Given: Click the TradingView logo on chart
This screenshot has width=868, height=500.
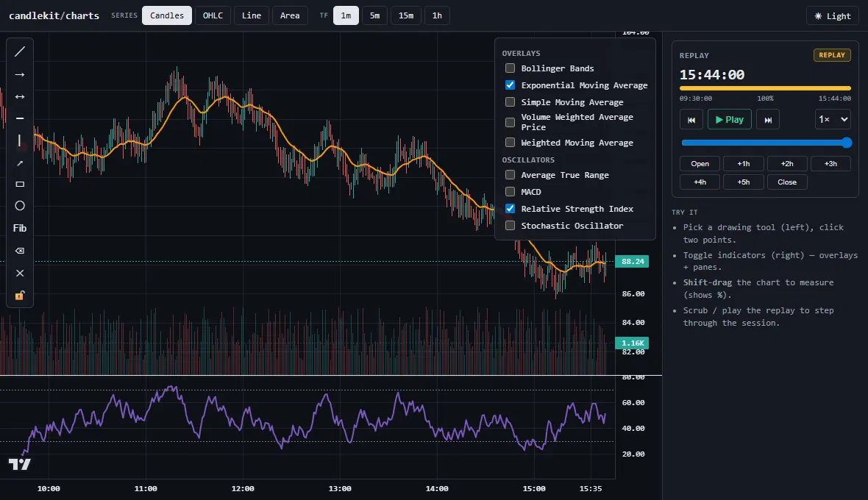Looking at the screenshot, I should (19, 464).
